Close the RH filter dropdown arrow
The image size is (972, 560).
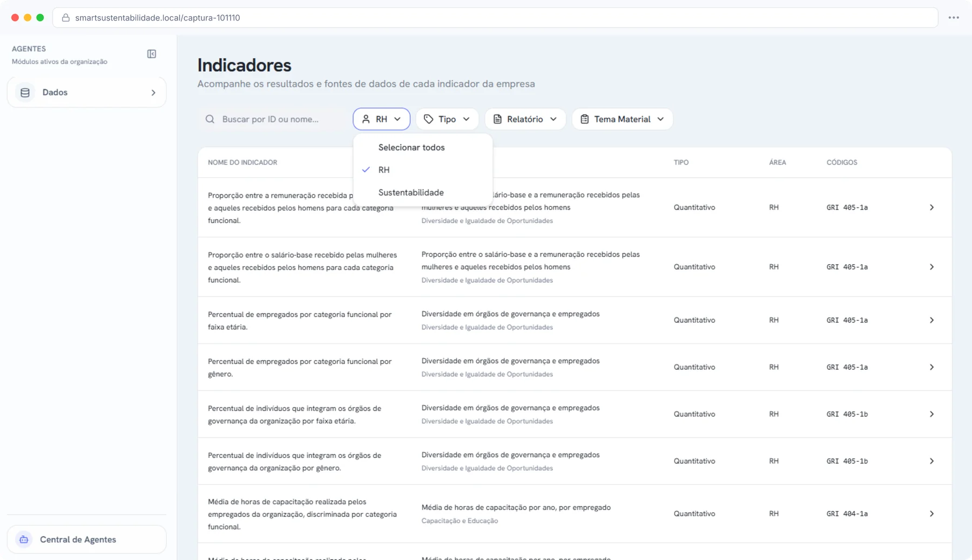[x=397, y=119]
